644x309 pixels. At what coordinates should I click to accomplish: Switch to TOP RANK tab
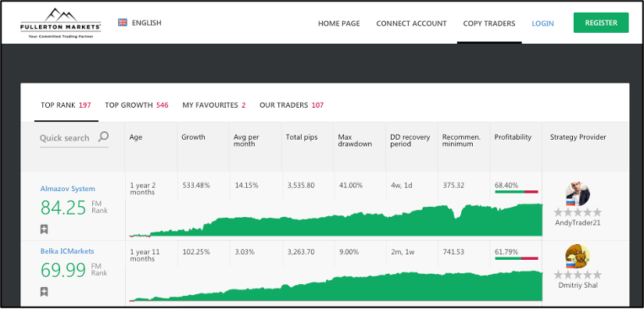coord(66,105)
